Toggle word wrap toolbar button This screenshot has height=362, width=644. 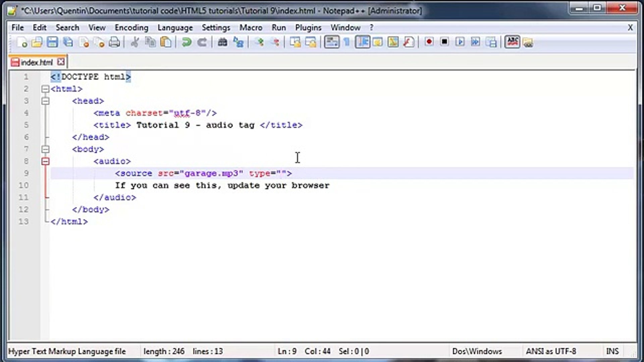331,42
